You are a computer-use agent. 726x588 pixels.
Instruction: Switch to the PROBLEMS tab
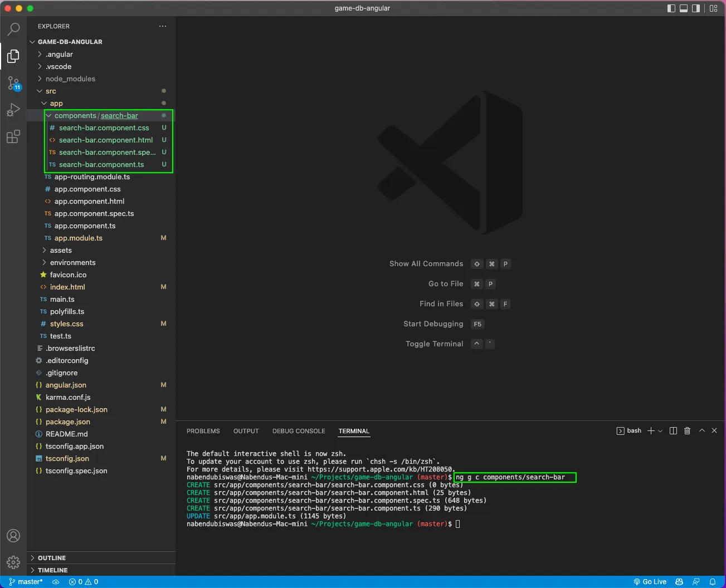203,431
